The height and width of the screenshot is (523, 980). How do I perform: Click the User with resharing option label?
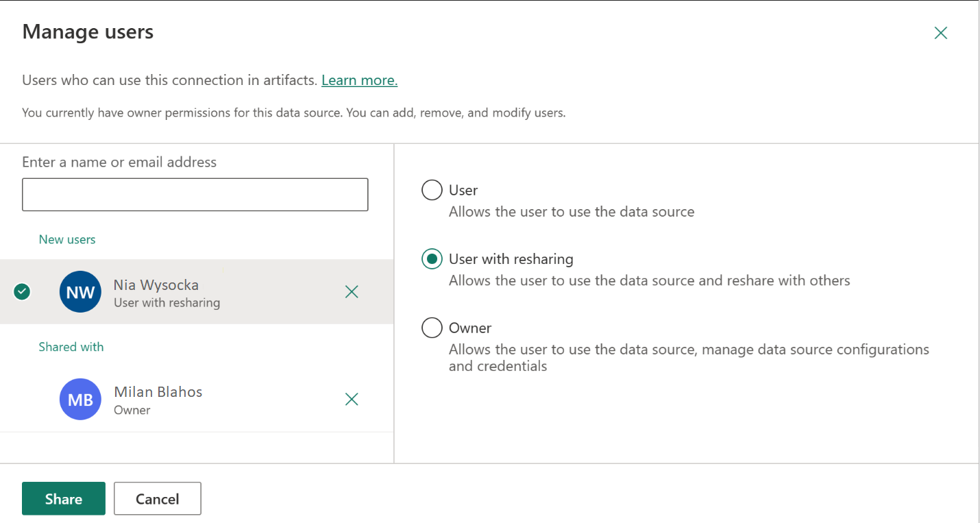511,259
